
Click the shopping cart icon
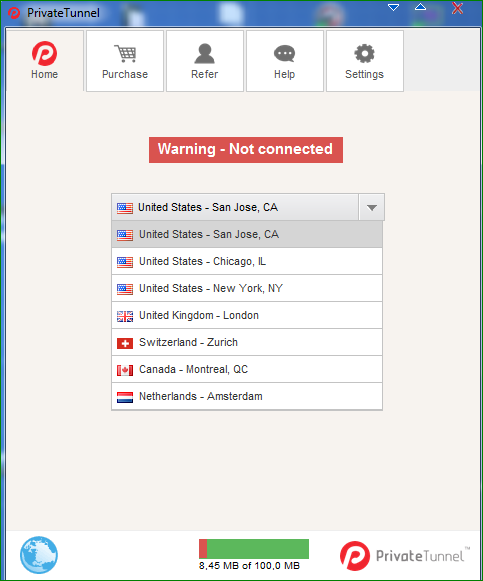point(126,53)
